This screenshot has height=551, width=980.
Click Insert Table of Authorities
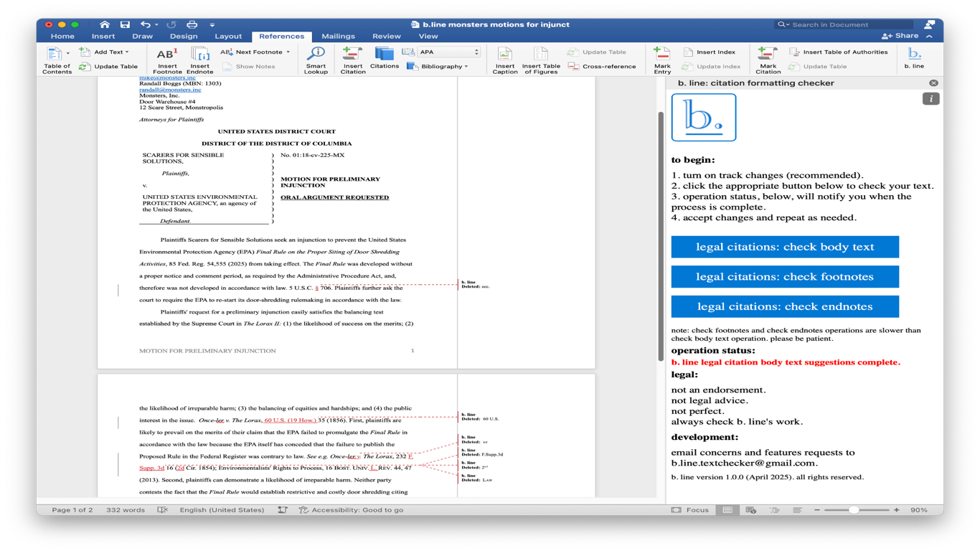pyautogui.click(x=838, y=52)
